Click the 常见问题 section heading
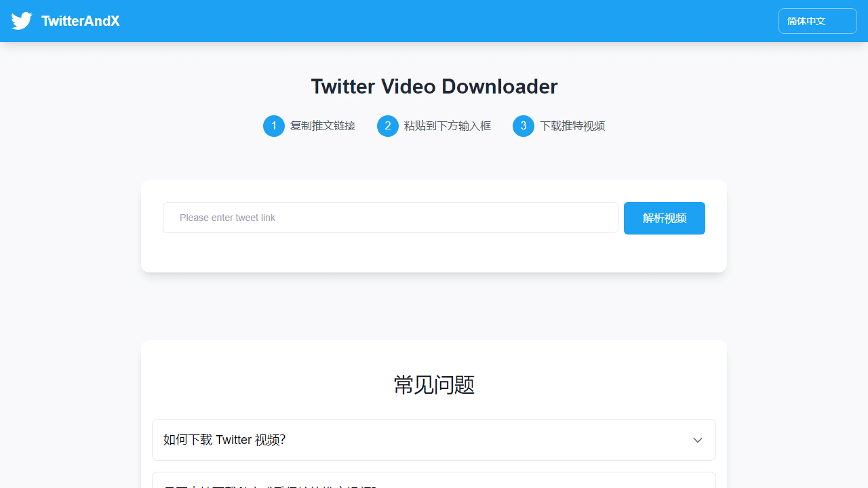The image size is (868, 488). (434, 384)
